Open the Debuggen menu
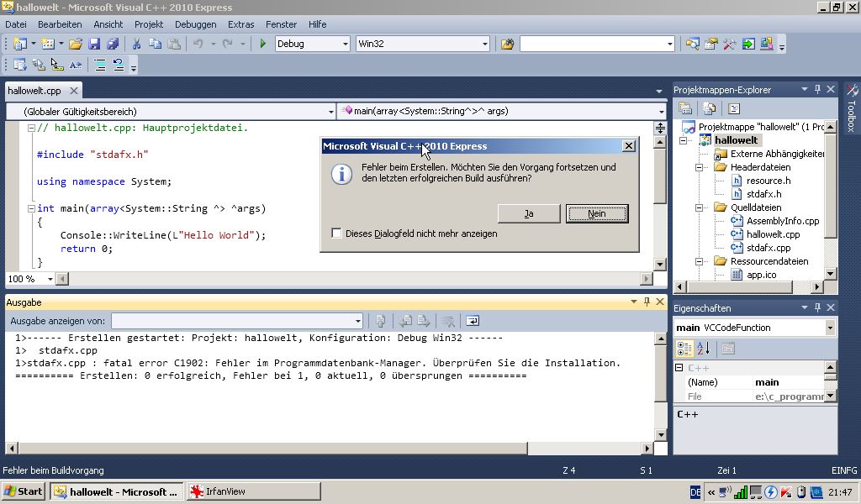This screenshot has height=504, width=861. [195, 24]
